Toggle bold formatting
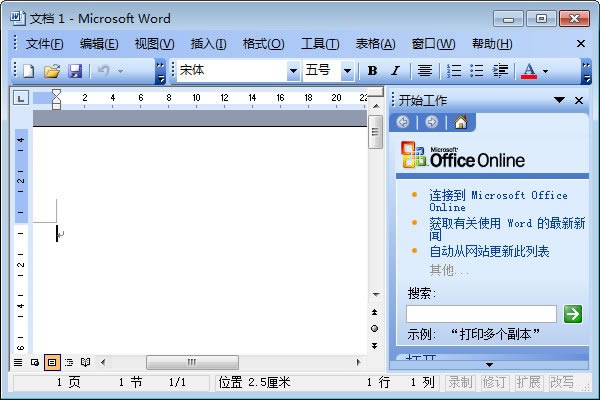This screenshot has height=400, width=600. (x=372, y=71)
